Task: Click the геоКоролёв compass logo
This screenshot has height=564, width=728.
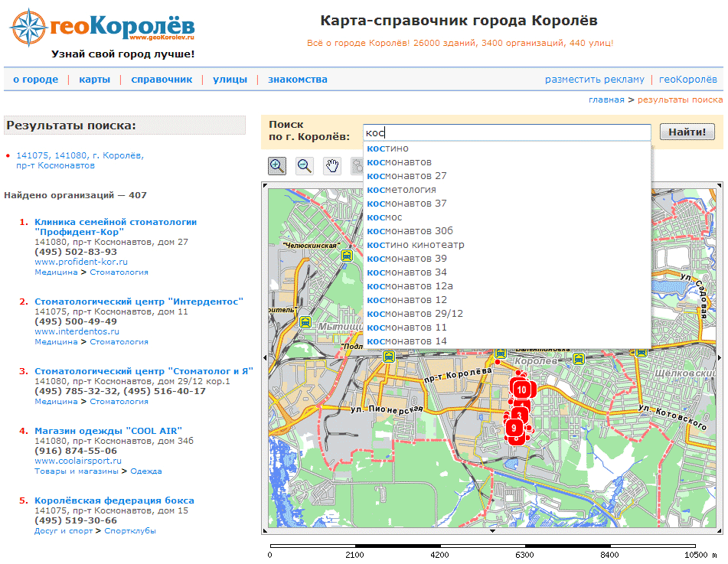Action: coord(102,28)
